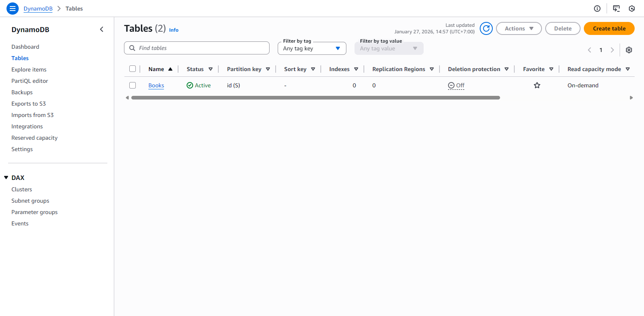The height and width of the screenshot is (316, 644).
Task: Open the Books table link
Action: coord(156,85)
